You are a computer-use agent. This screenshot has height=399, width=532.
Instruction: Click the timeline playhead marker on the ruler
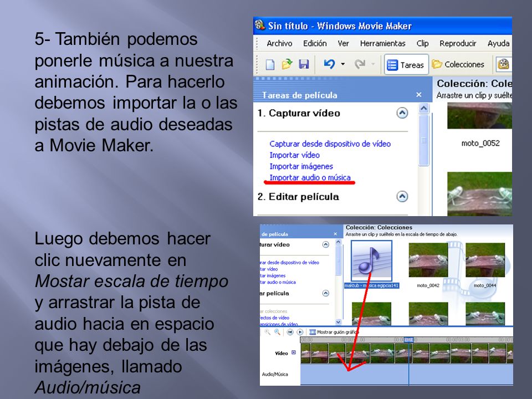409,340
